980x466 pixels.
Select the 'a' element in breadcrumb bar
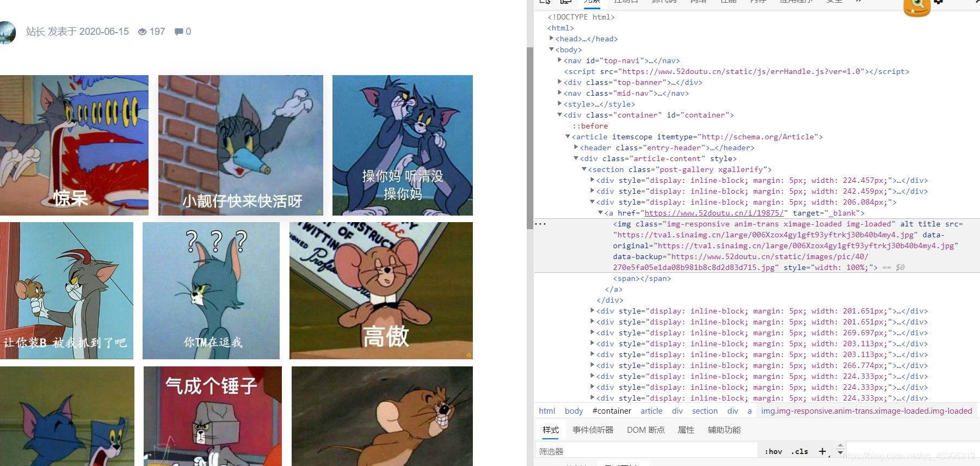(749, 411)
